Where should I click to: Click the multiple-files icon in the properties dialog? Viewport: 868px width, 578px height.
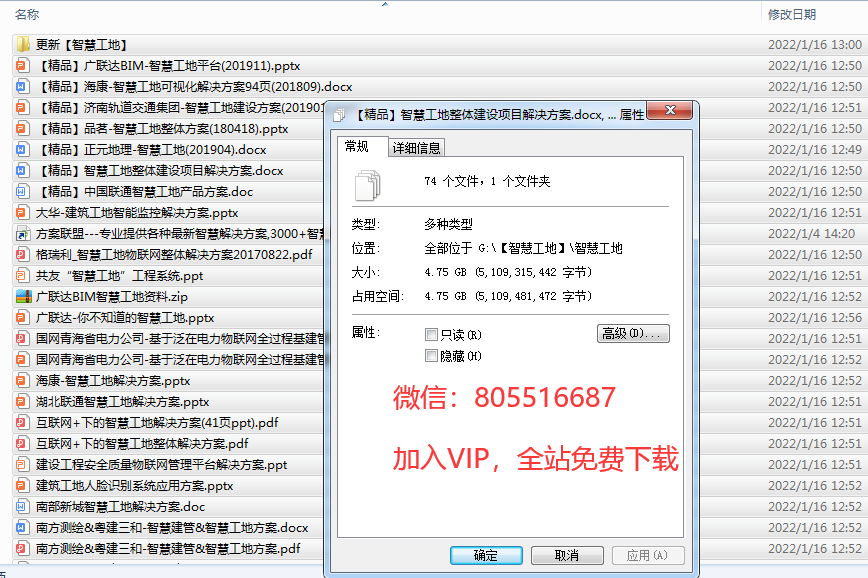coord(368,185)
